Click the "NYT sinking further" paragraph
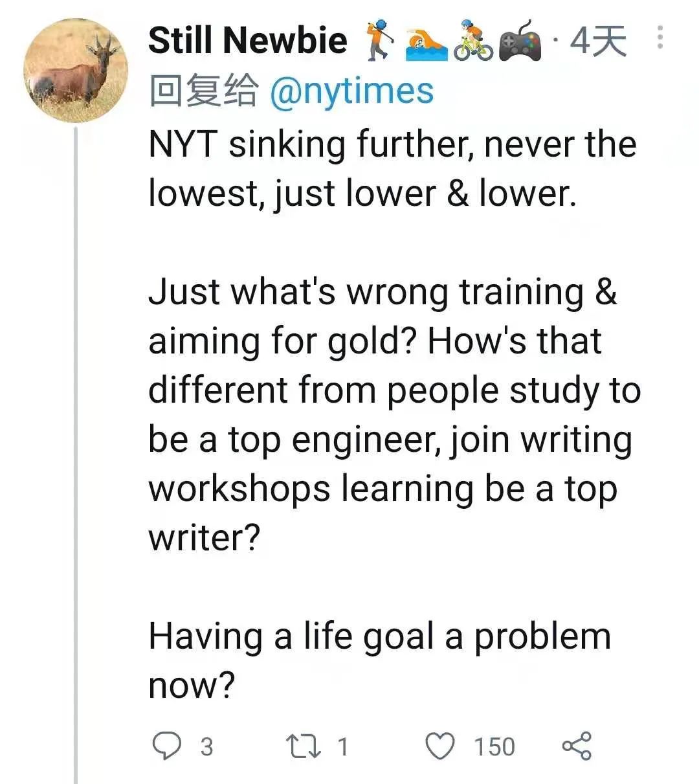Viewport: 699px width, 784px height. (x=392, y=168)
